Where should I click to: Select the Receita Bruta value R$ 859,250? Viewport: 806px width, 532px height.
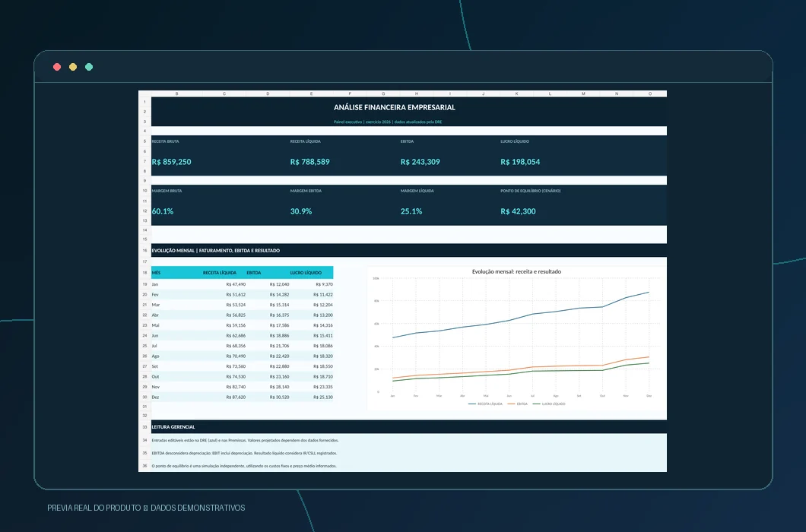tap(172, 162)
